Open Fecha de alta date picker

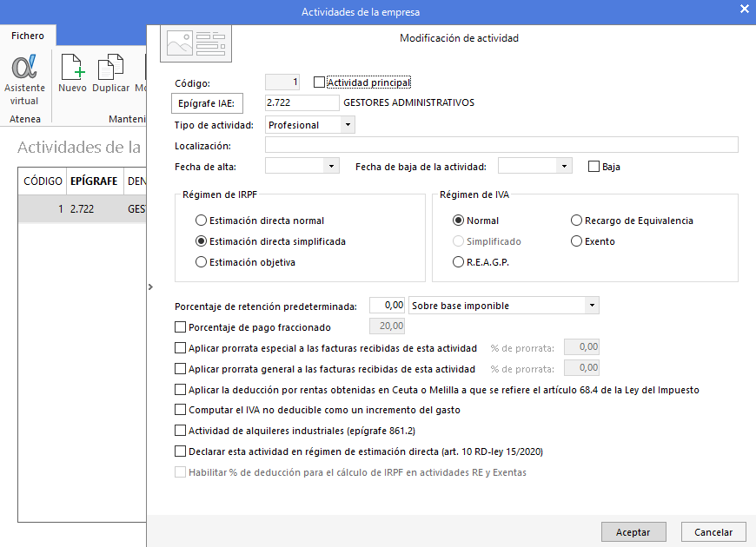pos(331,166)
